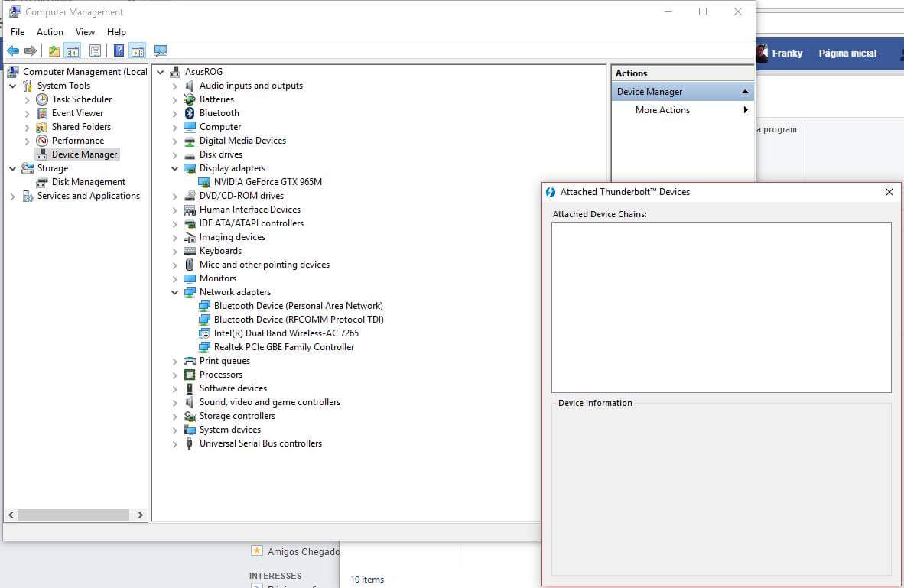This screenshot has width=904, height=588.
Task: Expand the Human Interface Devices category
Action: (x=174, y=210)
